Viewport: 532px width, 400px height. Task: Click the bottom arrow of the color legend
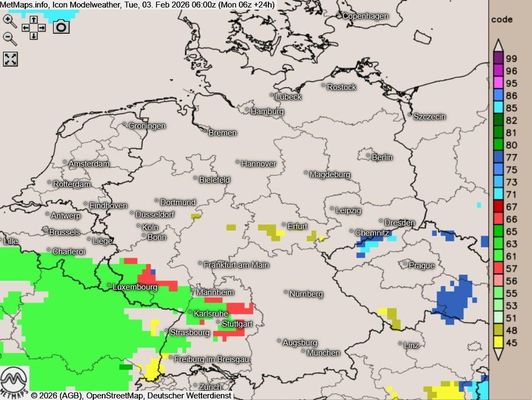click(498, 354)
